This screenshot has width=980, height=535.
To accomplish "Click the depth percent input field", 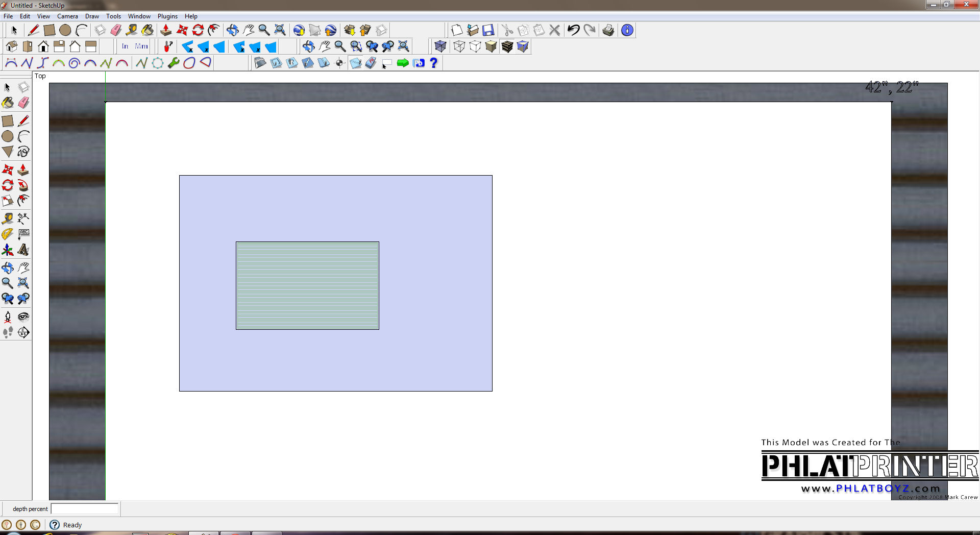I will point(85,508).
